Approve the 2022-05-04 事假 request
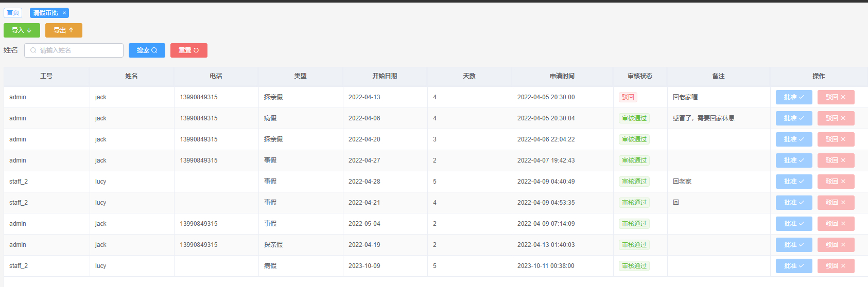This screenshot has height=287, width=868. coord(793,224)
